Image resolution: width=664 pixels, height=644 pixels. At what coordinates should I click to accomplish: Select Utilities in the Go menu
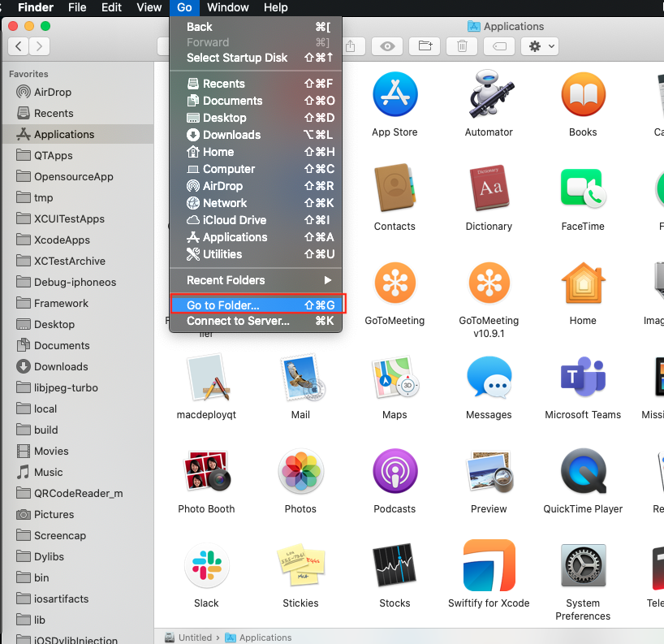tap(256, 254)
